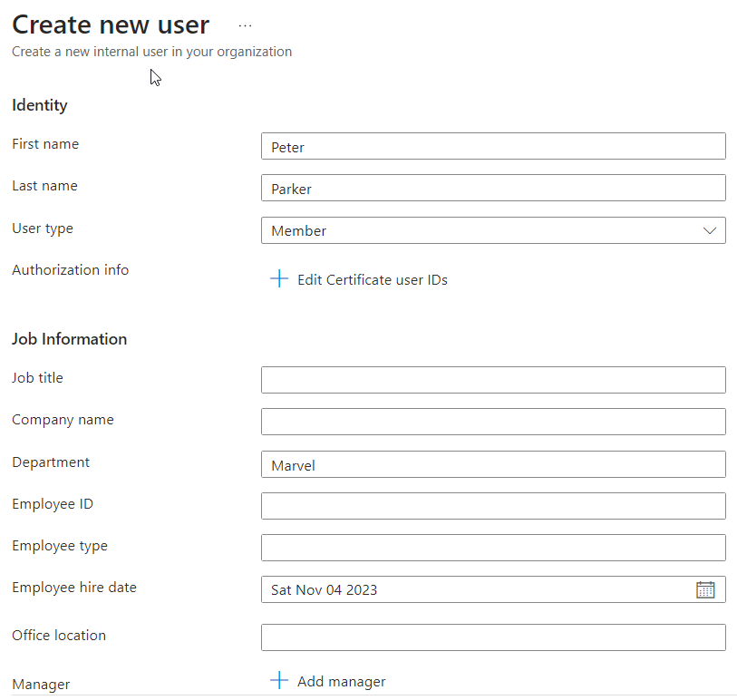Click the Identity section heading
This screenshot has width=737, height=700.
(40, 105)
